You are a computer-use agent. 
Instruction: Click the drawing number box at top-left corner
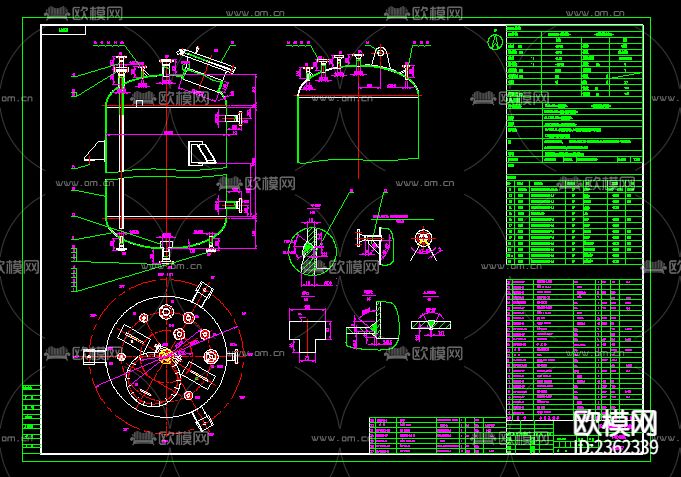[63, 30]
